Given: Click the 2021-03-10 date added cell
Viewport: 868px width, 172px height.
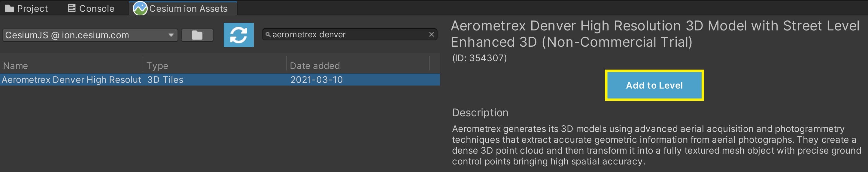Looking at the screenshot, I should [x=316, y=80].
